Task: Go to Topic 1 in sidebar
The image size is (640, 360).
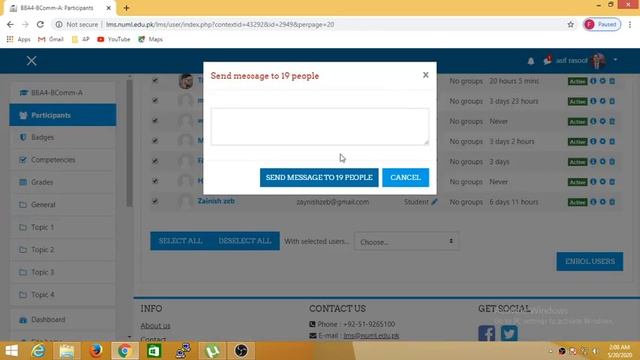Action: (62, 227)
